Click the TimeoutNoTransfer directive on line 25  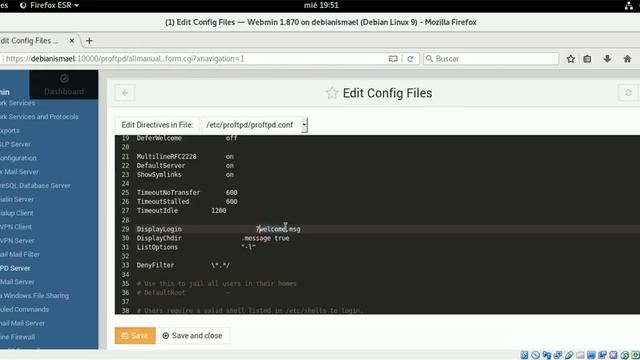click(169, 192)
